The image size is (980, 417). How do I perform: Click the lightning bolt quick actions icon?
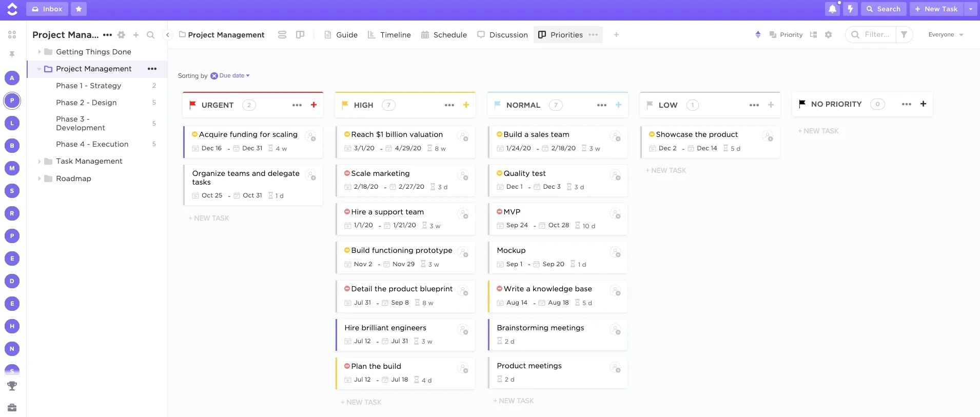coord(850,9)
